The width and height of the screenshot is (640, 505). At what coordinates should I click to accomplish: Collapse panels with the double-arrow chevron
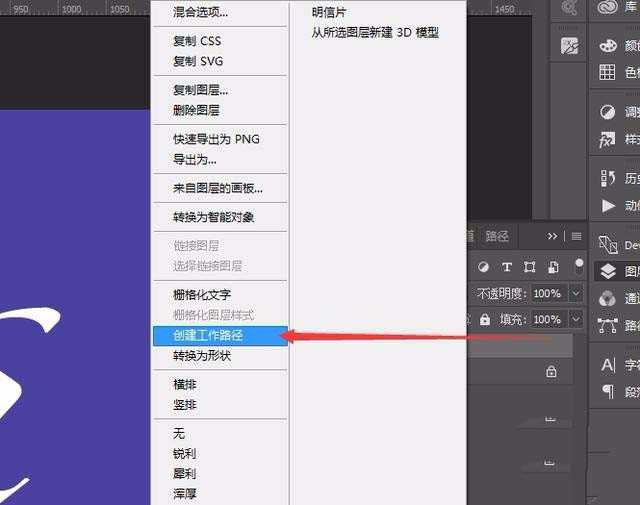(x=553, y=236)
